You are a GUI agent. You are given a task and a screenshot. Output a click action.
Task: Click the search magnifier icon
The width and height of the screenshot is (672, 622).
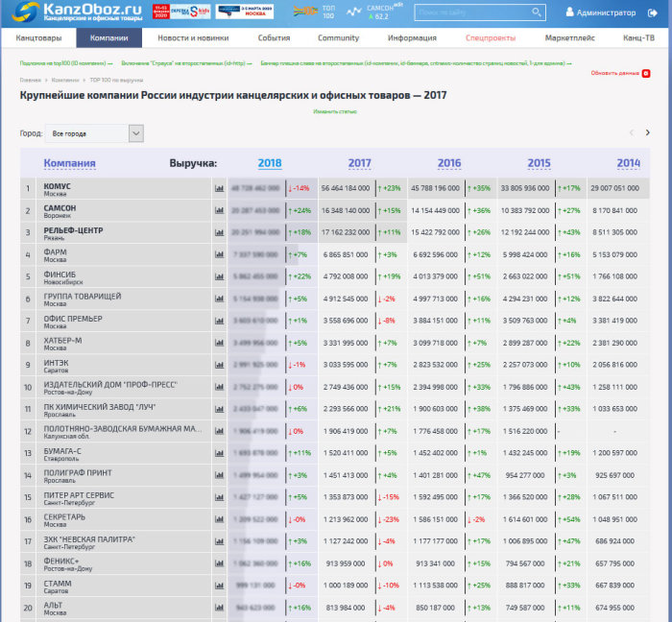pos(536,12)
